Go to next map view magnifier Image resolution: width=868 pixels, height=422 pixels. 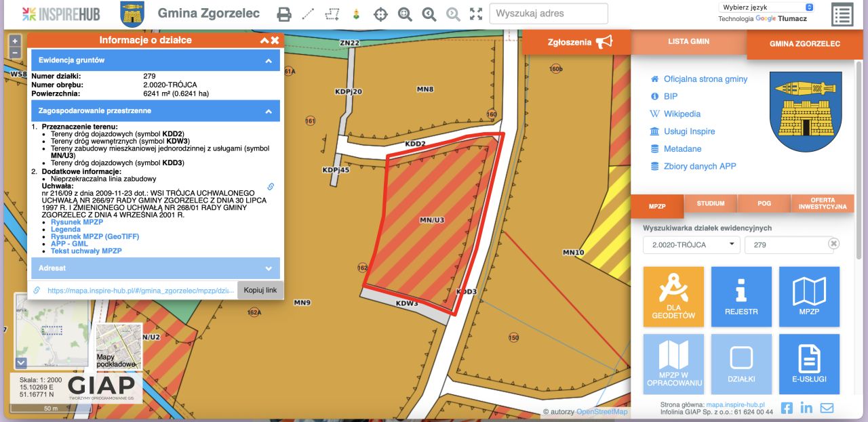pyautogui.click(x=453, y=14)
